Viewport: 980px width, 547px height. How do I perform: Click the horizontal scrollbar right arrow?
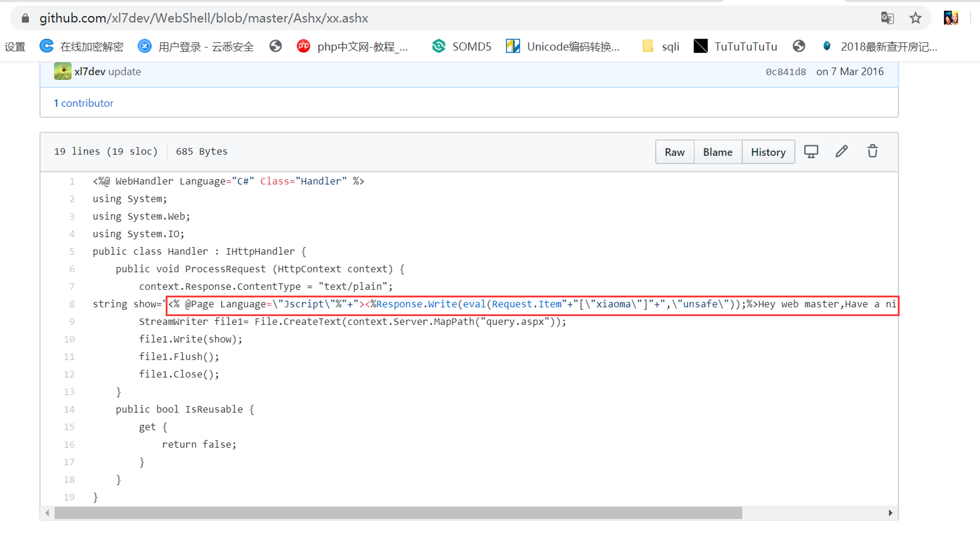coord(890,513)
